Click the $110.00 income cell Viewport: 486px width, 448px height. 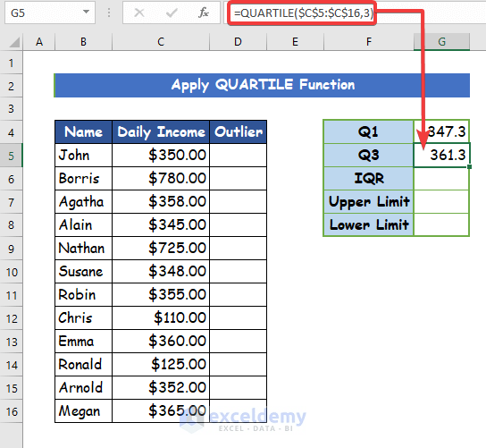(161, 318)
